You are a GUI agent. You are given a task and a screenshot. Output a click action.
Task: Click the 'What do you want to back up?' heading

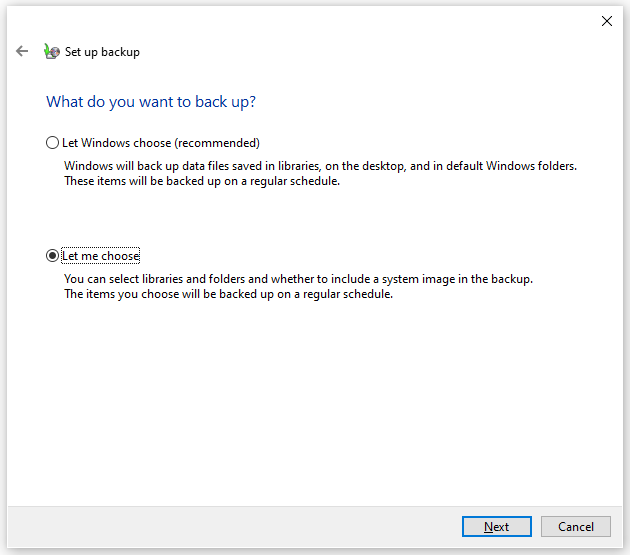(x=151, y=102)
